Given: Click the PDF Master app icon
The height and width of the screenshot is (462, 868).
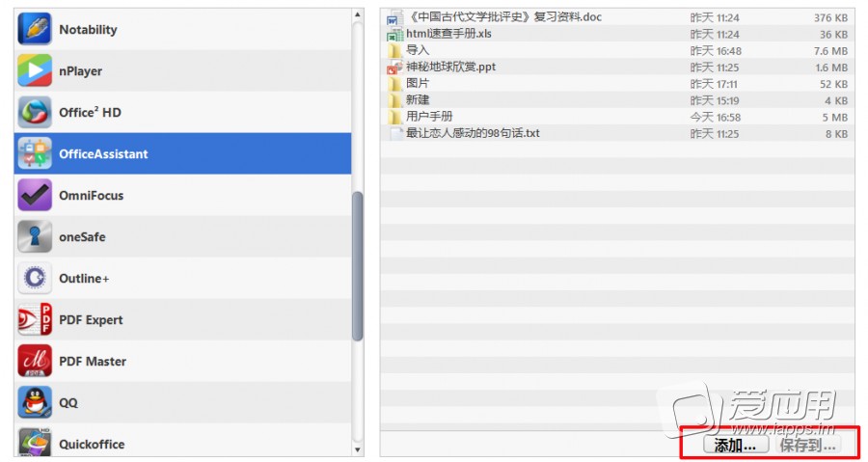Looking at the screenshot, I should [35, 361].
